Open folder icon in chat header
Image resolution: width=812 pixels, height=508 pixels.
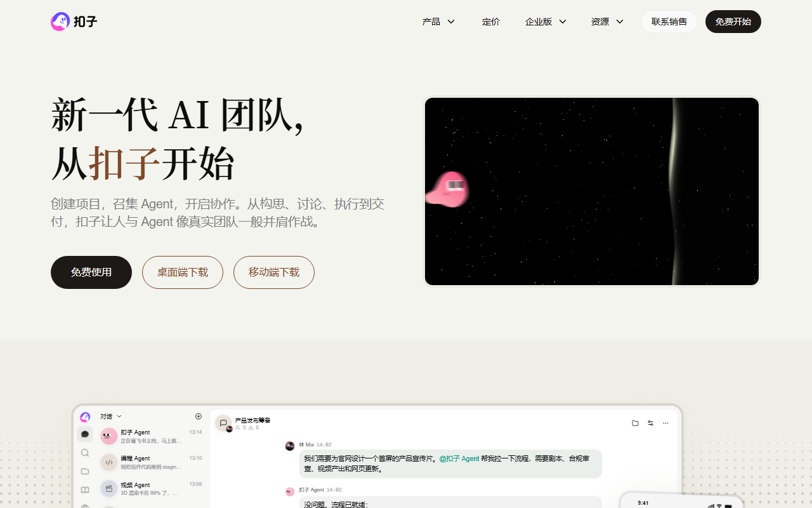(635, 423)
